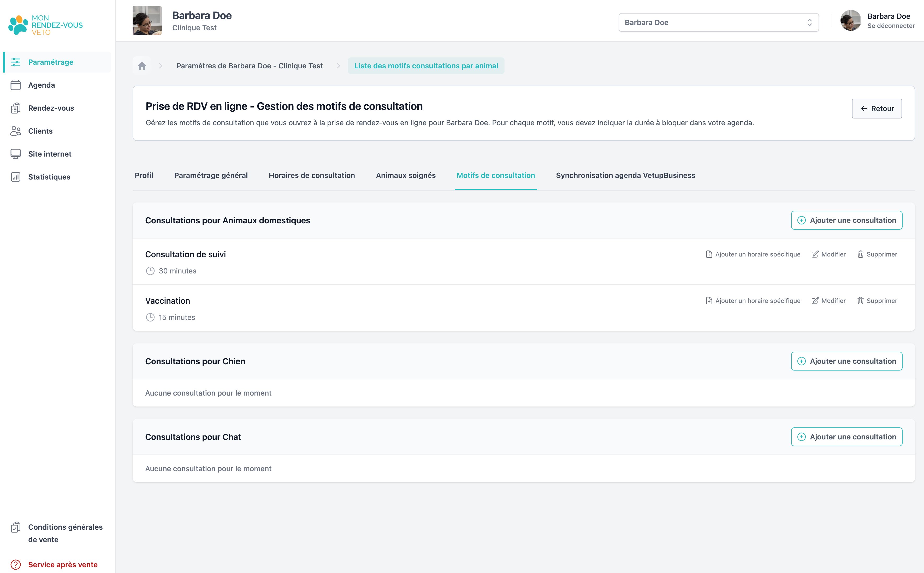The height and width of the screenshot is (573, 924).
Task: Open Clients people icon in sidebar
Action: (x=16, y=131)
